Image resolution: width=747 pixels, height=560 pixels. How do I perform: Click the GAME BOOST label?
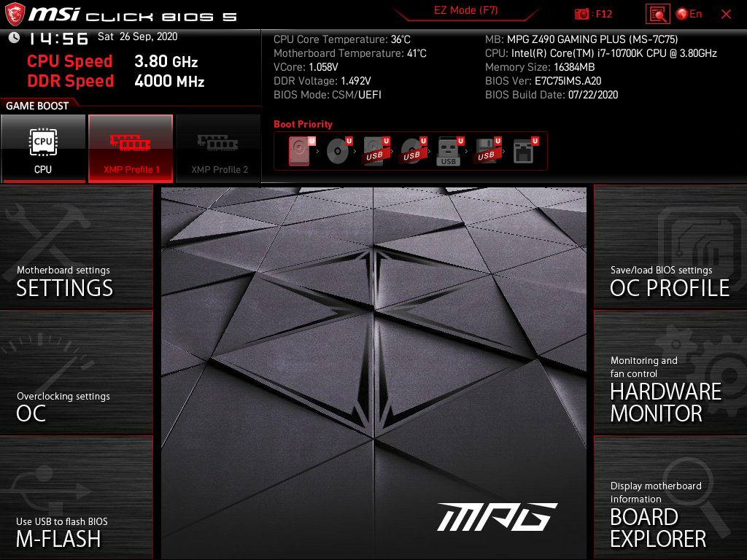37,106
